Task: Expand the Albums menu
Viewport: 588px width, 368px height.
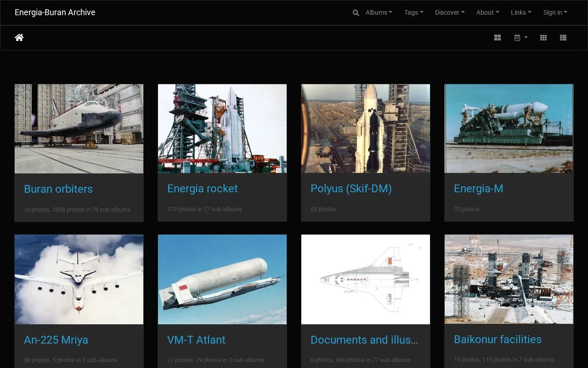Action: 379,12
